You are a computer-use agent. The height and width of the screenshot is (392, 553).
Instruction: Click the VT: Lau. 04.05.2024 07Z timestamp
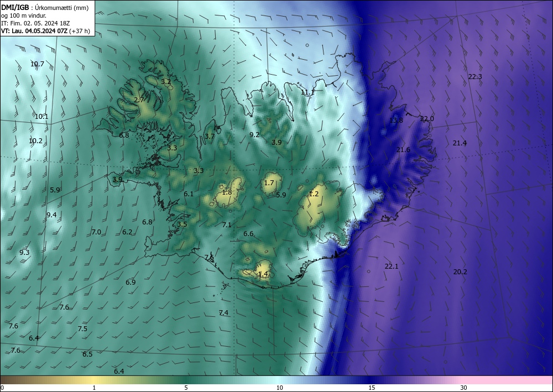34,31
